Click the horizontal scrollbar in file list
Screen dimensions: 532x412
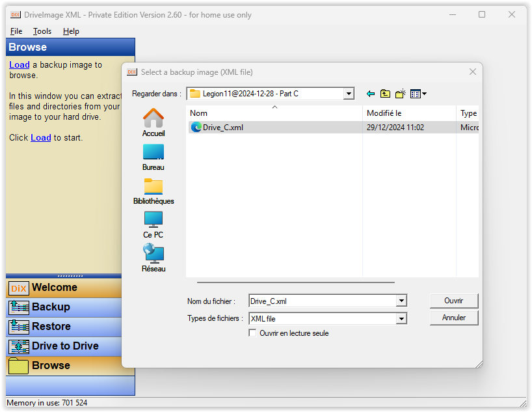[296, 282]
